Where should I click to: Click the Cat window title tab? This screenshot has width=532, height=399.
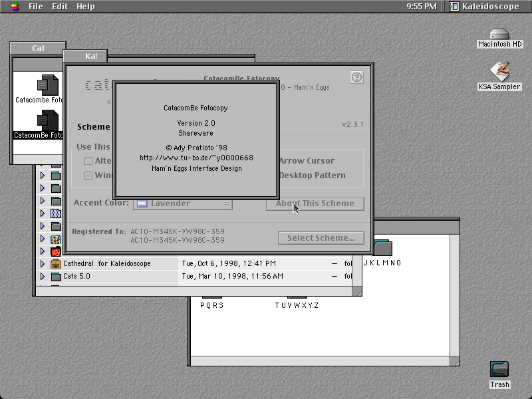[x=38, y=48]
